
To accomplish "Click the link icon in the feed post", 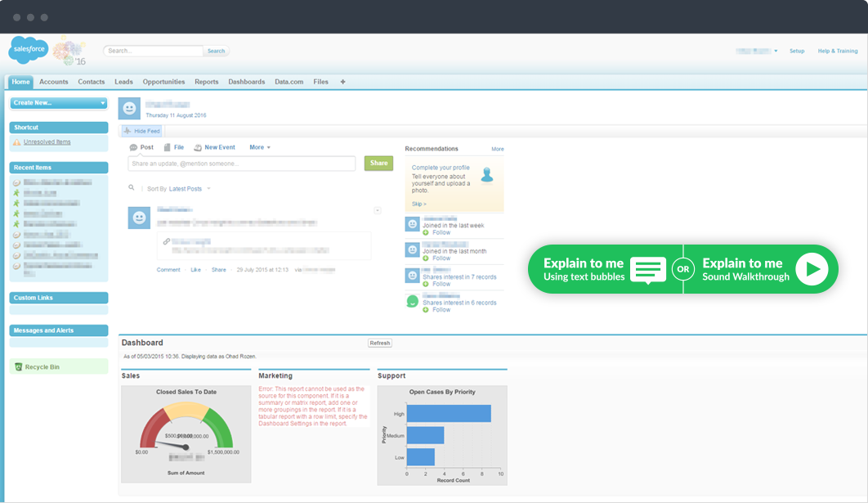I will tap(166, 241).
